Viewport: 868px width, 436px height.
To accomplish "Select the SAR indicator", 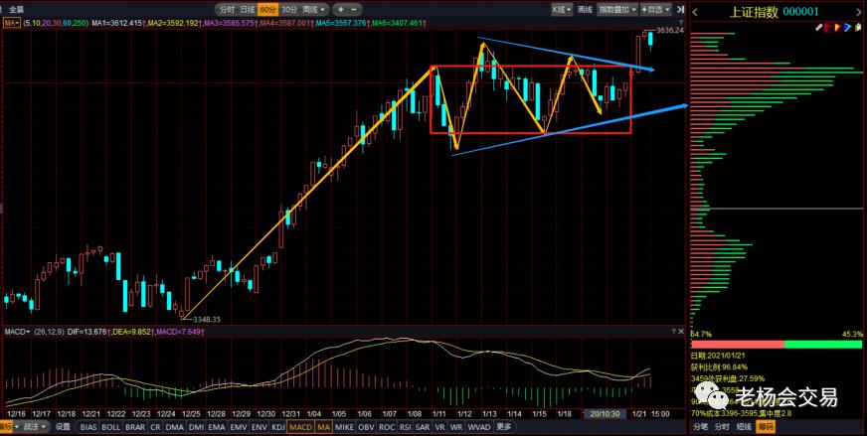I will 423,427.
